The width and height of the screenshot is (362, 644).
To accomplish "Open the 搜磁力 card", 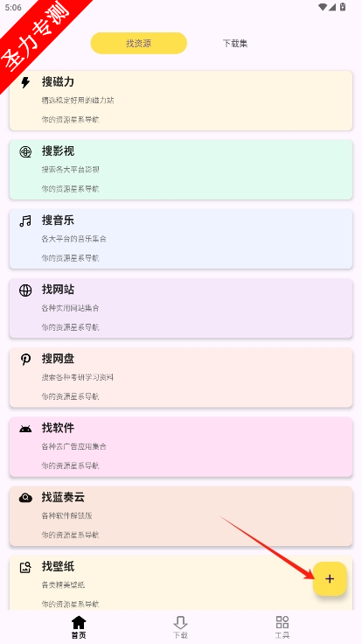I will (x=181, y=101).
